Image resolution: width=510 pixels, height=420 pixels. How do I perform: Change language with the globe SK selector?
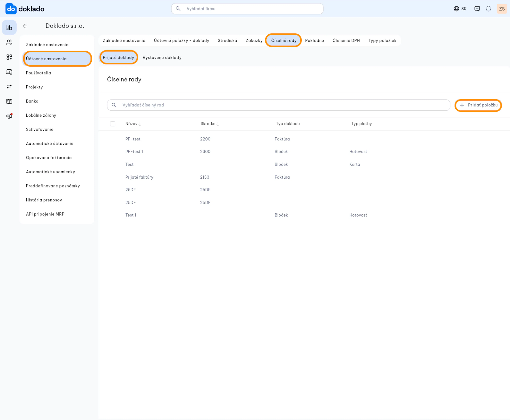tap(460, 9)
